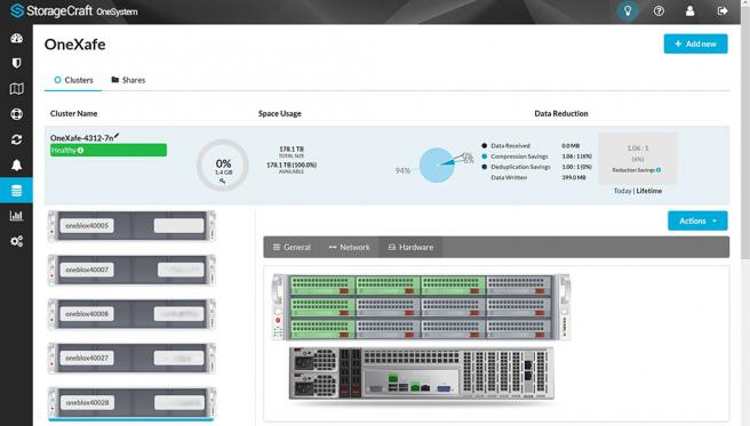750x426 pixels.
Task: Open the dashboard gauge icon in sidebar
Action: pyautogui.click(x=16, y=38)
